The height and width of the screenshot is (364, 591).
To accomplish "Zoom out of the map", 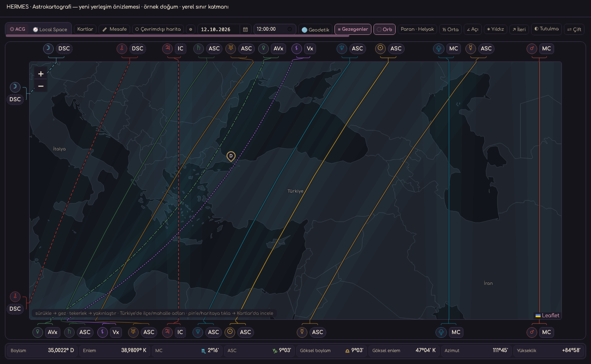I will (x=41, y=86).
